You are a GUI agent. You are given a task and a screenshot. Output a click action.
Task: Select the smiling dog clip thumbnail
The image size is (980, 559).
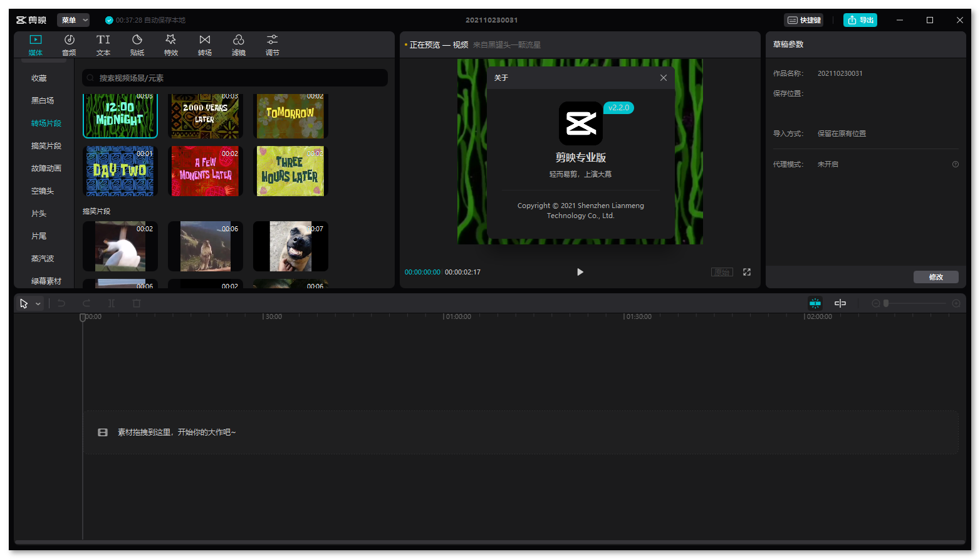291,246
